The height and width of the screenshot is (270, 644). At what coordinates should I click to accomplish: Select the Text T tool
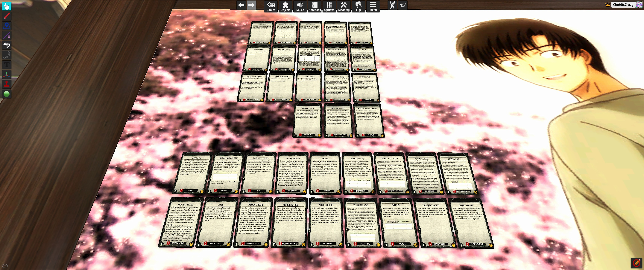[x=7, y=65]
